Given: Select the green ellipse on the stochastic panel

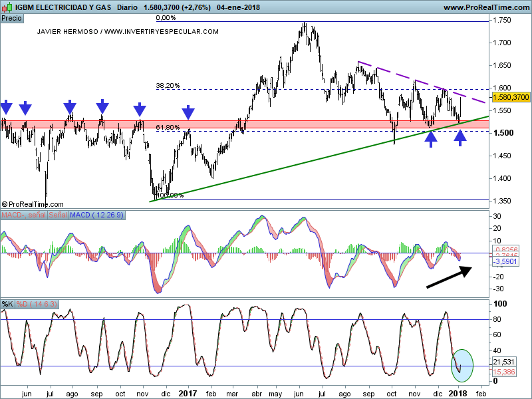Looking at the screenshot, I should pos(462,365).
